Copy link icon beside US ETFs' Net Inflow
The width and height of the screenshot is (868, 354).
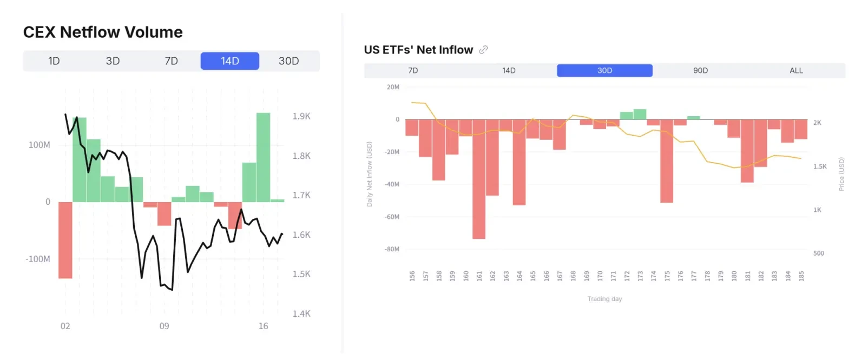pyautogui.click(x=483, y=50)
